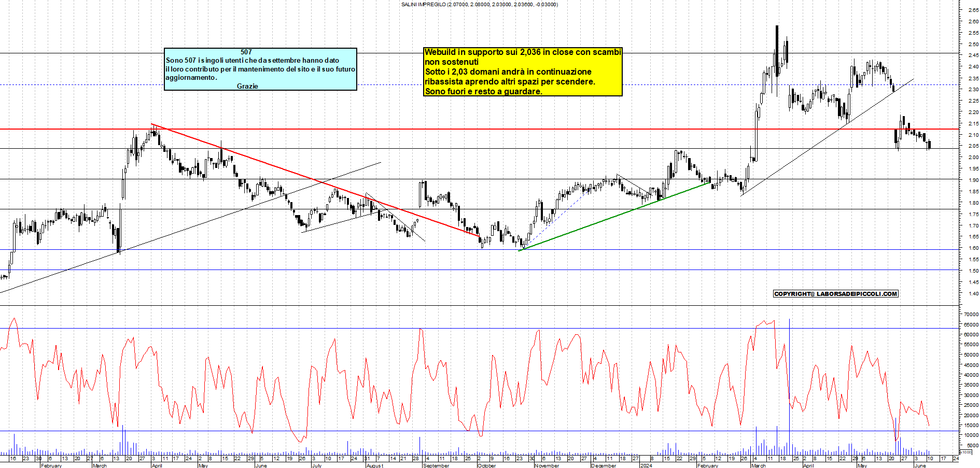Viewport: 980px width, 468px height.
Task: Click the 'Sono 507 i singoli utenti' line
Action: point(253,61)
